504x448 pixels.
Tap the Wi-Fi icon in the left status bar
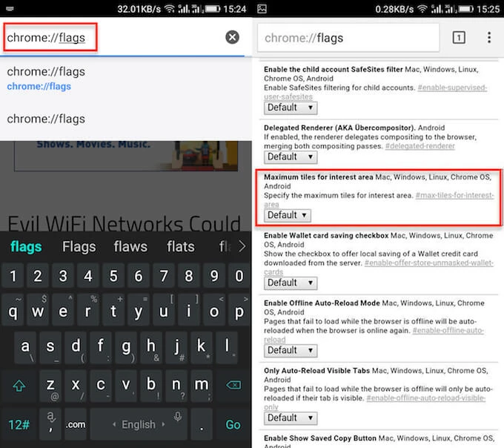pyautogui.click(x=170, y=9)
